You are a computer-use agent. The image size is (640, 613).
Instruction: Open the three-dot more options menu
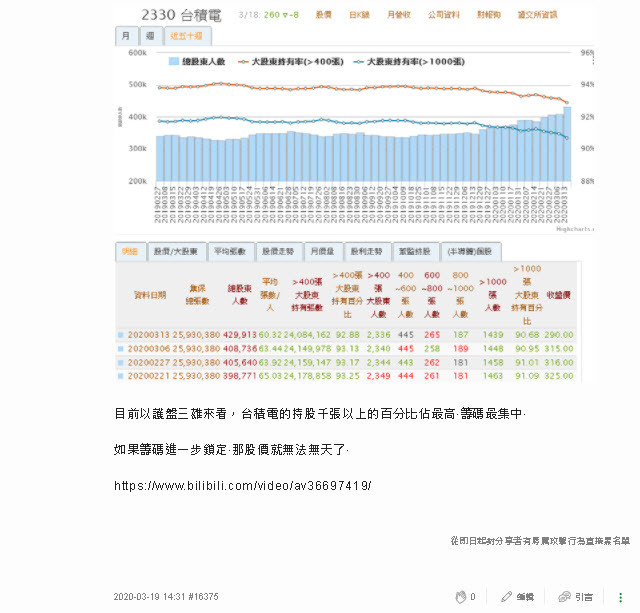pyautogui.click(x=620, y=597)
